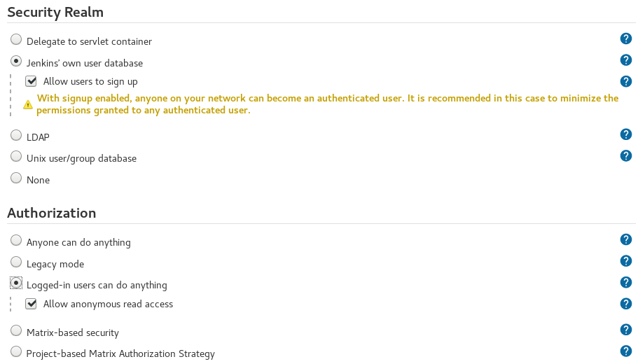
Task: Open help for Anyone can do anything
Action: (x=626, y=239)
